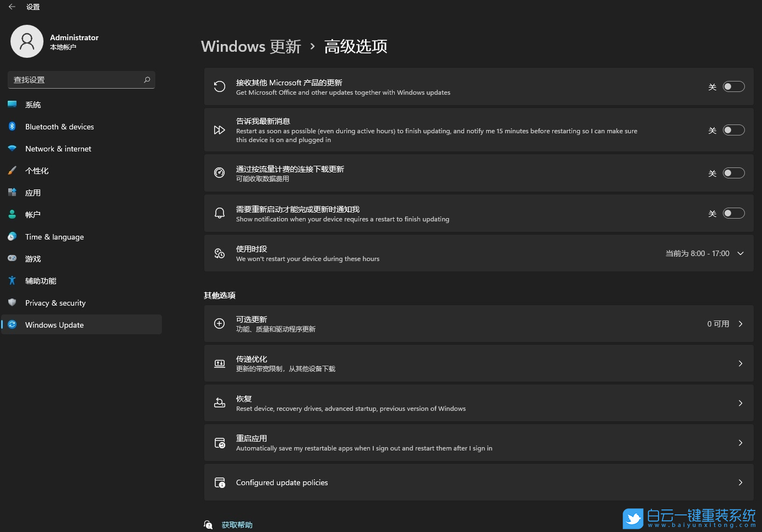
Task: Open 获取帮助 to get help
Action: click(237, 524)
